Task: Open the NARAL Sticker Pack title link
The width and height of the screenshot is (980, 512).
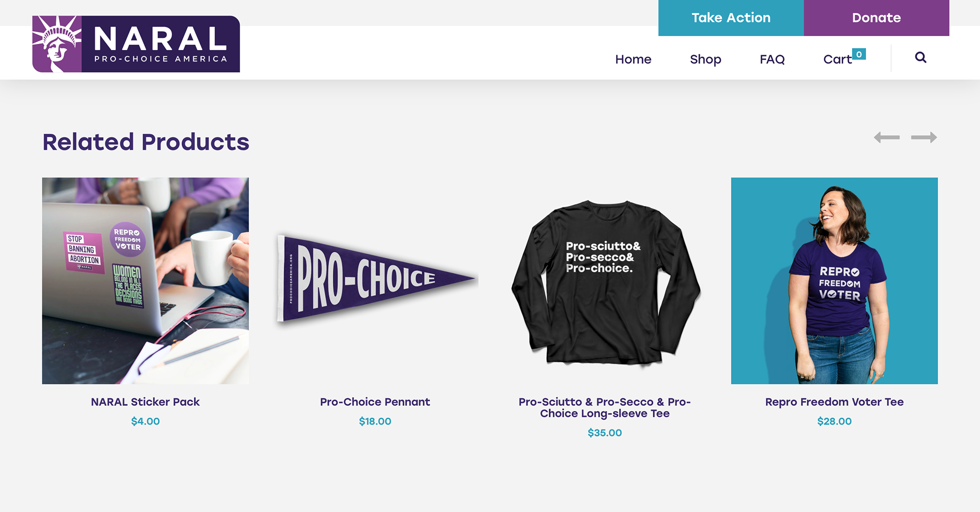Action: point(145,402)
